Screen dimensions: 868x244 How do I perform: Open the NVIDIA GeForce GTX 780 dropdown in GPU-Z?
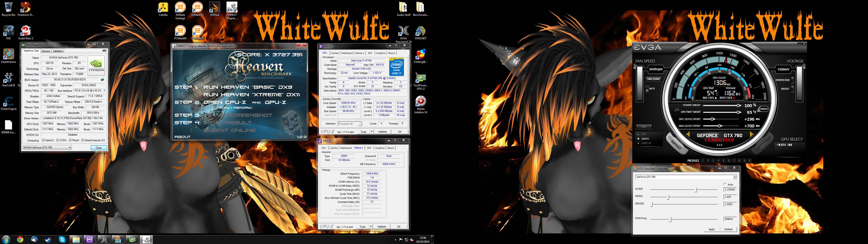[47, 148]
